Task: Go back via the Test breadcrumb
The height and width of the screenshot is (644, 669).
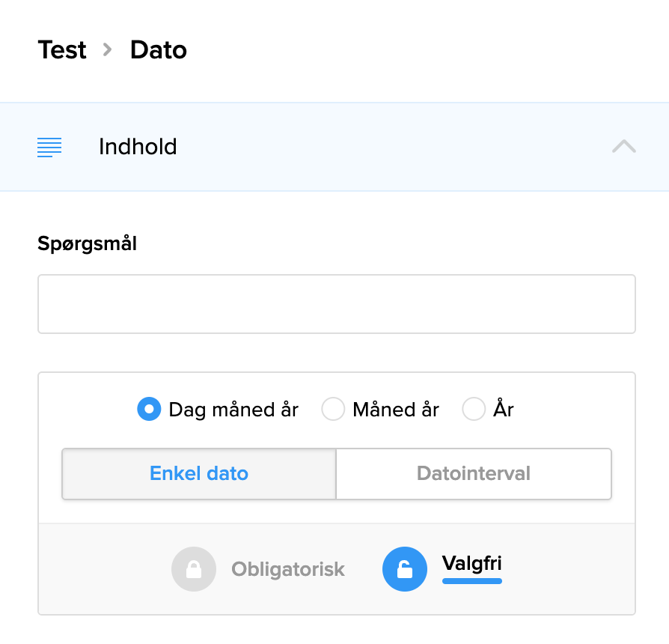Action: pyautogui.click(x=62, y=50)
